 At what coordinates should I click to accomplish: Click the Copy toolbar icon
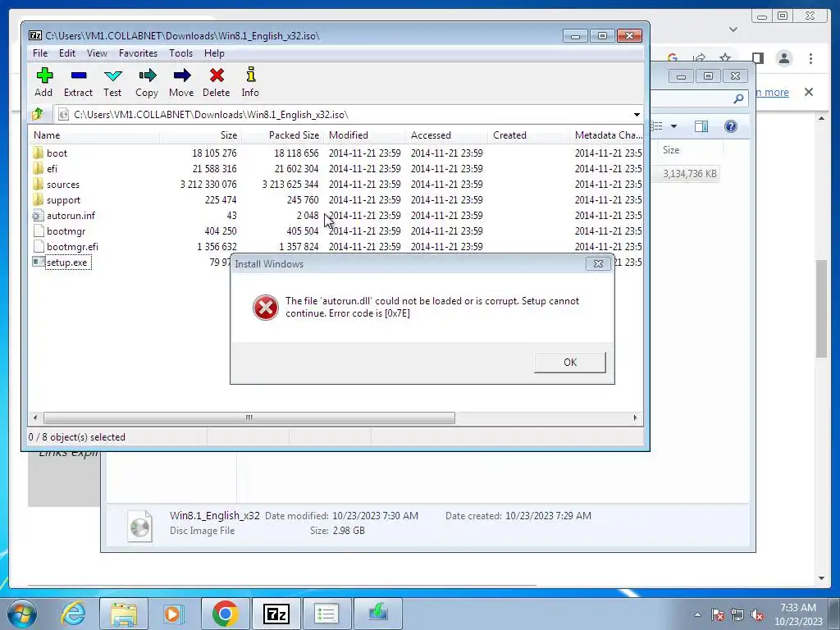(148, 75)
